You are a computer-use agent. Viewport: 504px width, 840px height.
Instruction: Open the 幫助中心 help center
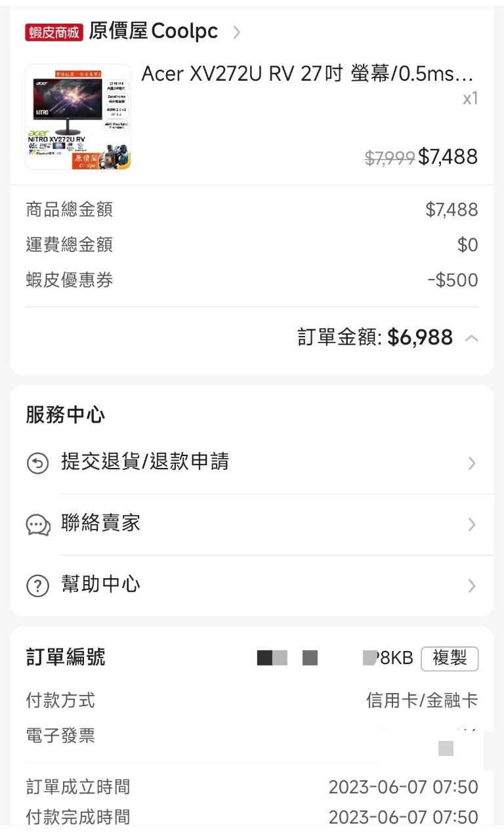pyautogui.click(x=100, y=584)
